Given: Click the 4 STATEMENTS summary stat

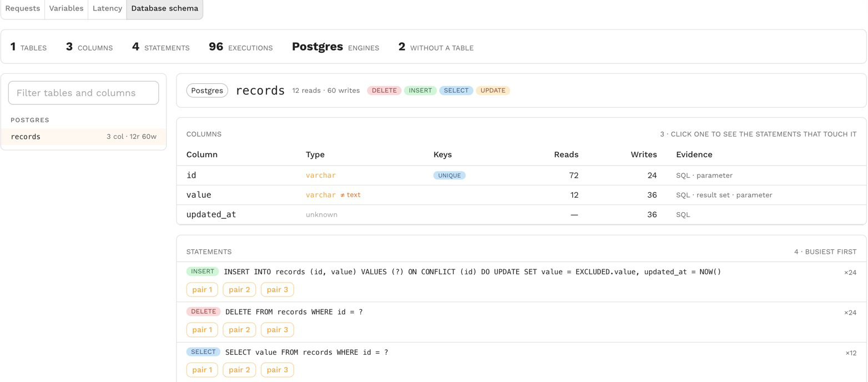Looking at the screenshot, I should [x=160, y=47].
